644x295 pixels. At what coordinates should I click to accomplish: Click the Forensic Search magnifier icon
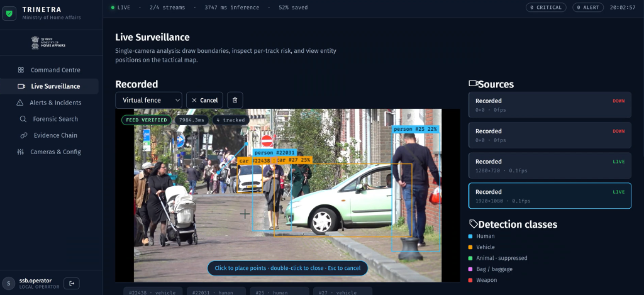pos(23,119)
